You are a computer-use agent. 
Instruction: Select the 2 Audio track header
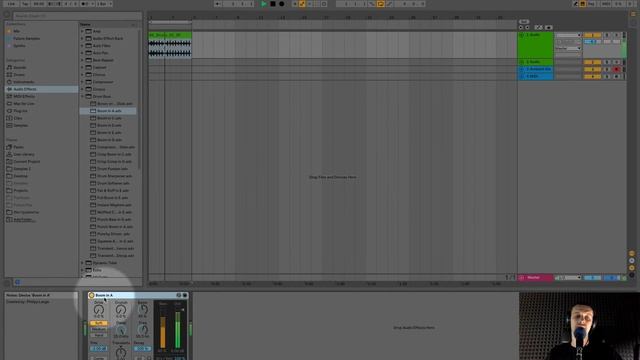click(535, 62)
